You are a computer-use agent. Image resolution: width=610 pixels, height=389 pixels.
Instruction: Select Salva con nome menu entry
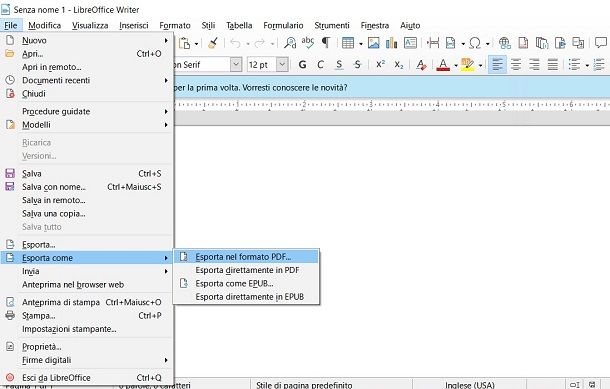click(87, 187)
